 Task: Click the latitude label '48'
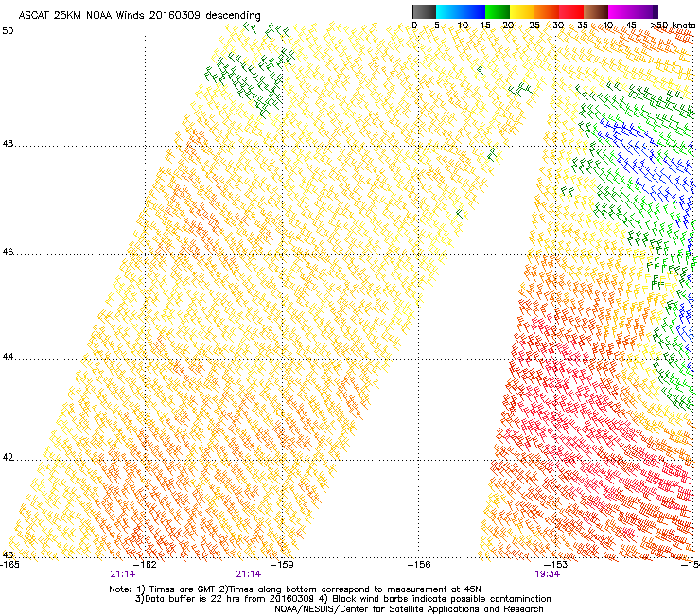click(x=8, y=144)
